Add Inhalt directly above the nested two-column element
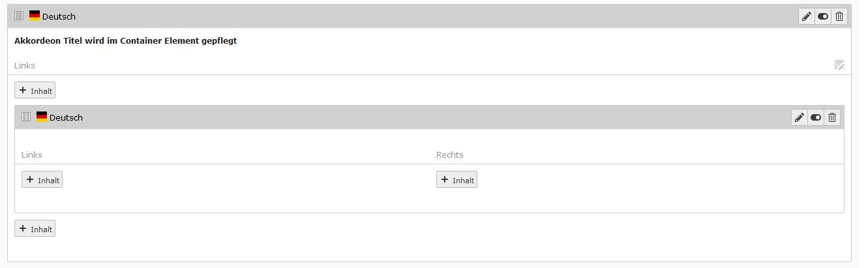This screenshot has width=868, height=268. click(35, 90)
